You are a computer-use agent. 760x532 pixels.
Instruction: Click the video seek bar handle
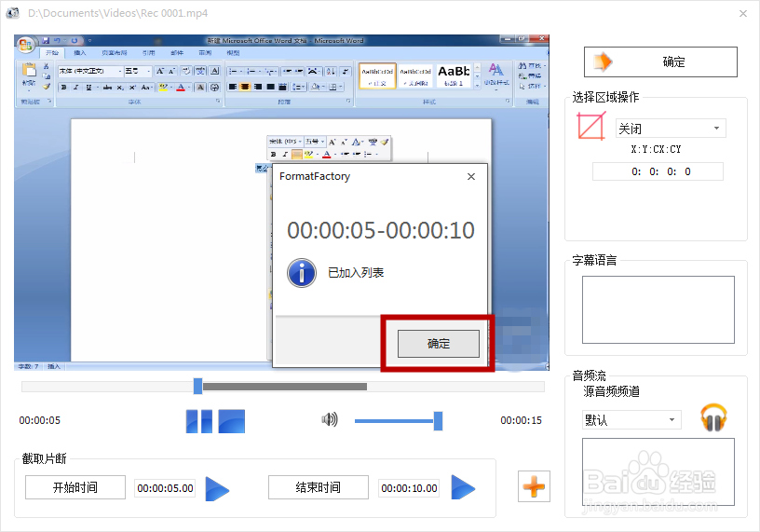(197, 387)
